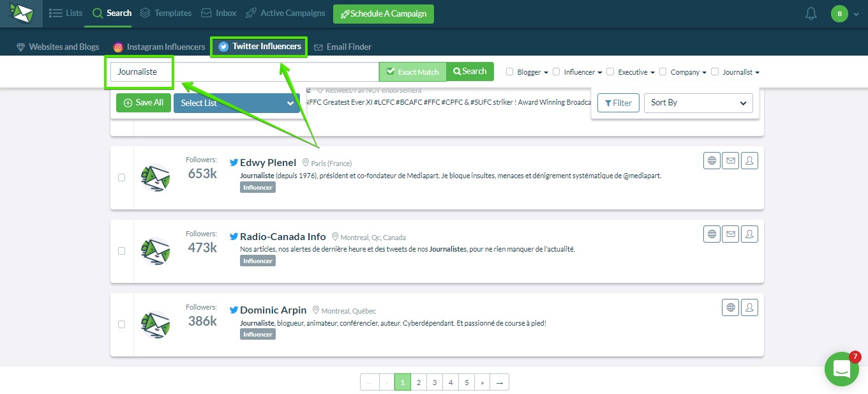Image resolution: width=868 pixels, height=394 pixels.
Task: Switch to Instagram Influencers tab
Action: tap(159, 47)
